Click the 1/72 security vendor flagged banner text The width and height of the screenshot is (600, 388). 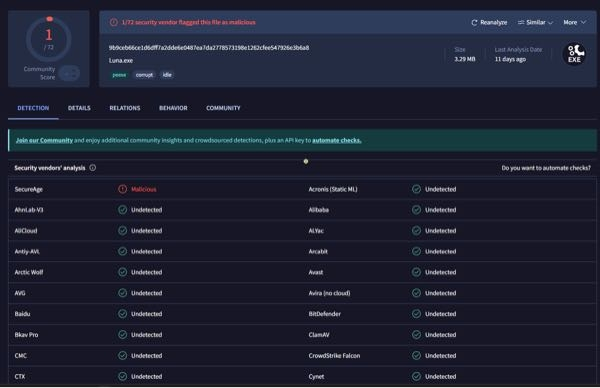coord(189,23)
